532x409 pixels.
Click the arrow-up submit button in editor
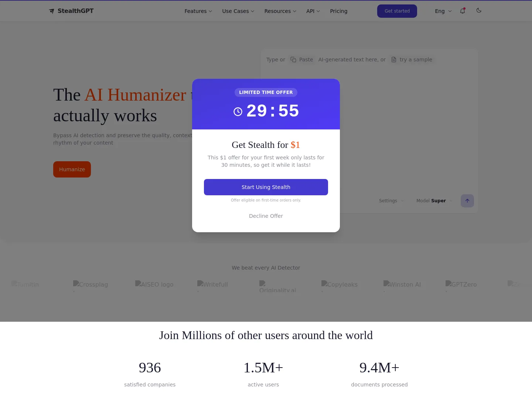click(467, 201)
